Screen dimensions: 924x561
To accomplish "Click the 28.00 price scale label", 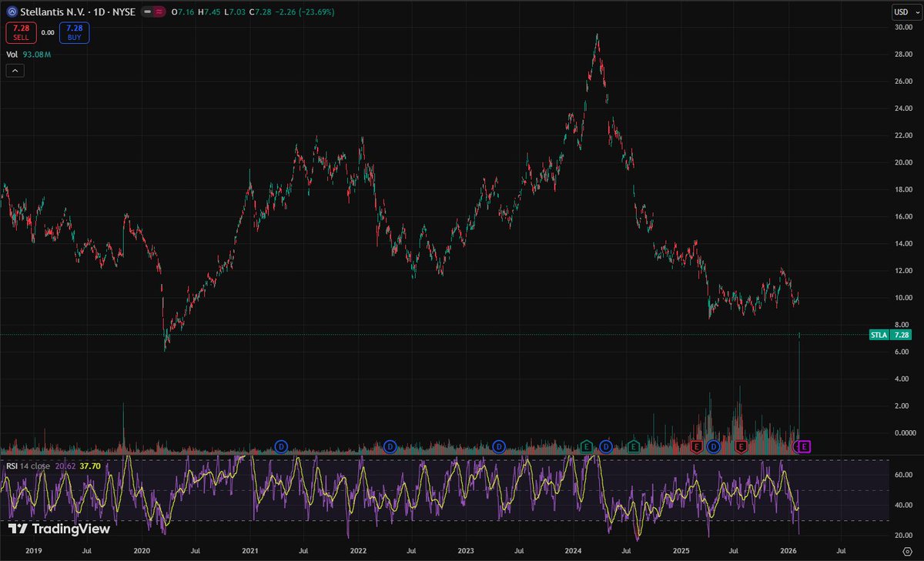I will tap(903, 55).
